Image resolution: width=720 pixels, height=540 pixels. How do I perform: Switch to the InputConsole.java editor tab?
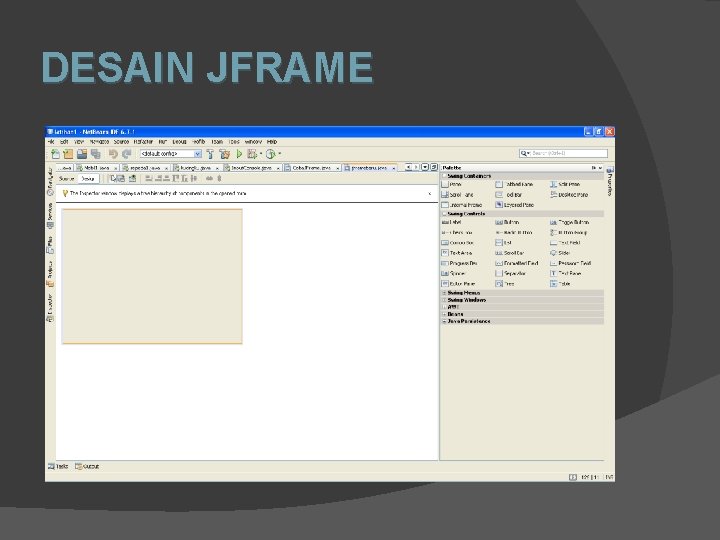[x=251, y=168]
